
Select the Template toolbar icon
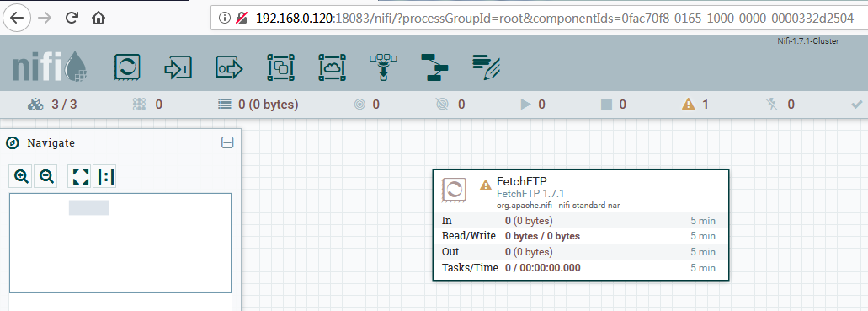[x=434, y=67]
